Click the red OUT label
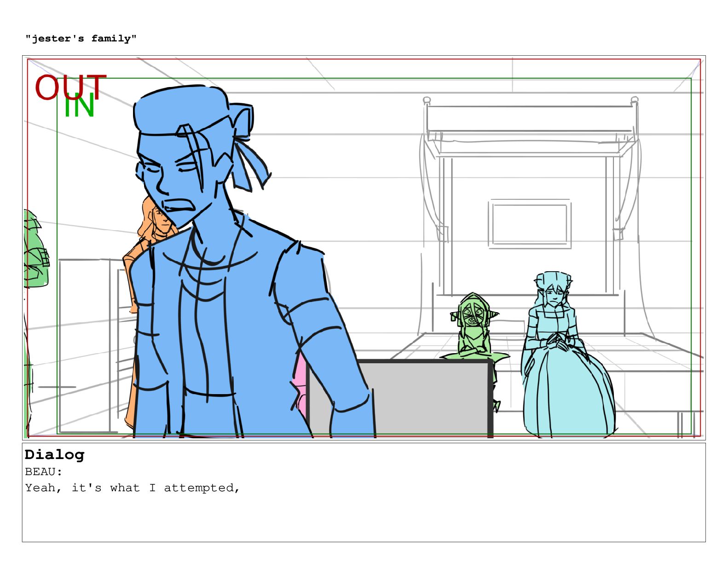The image size is (728, 564). (70, 87)
